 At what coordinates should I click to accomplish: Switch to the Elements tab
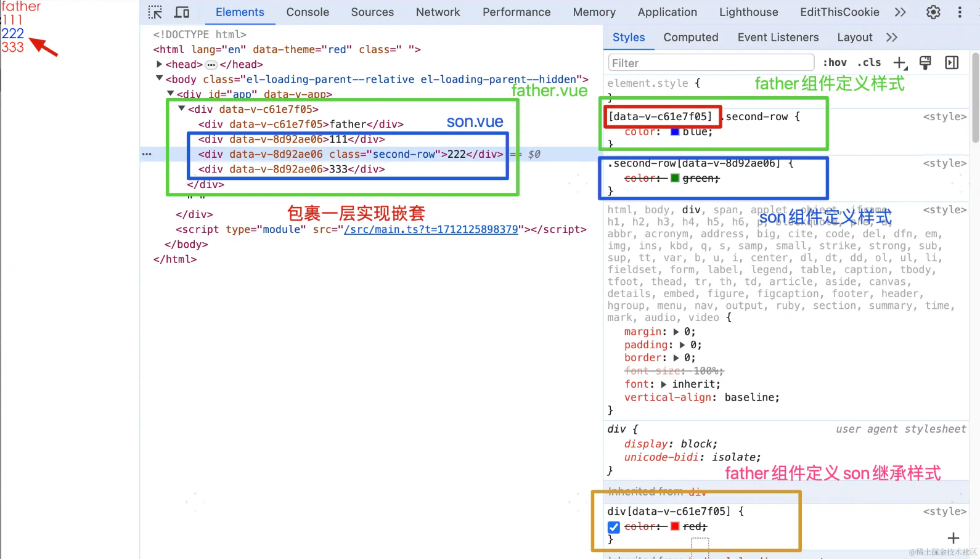(x=240, y=12)
